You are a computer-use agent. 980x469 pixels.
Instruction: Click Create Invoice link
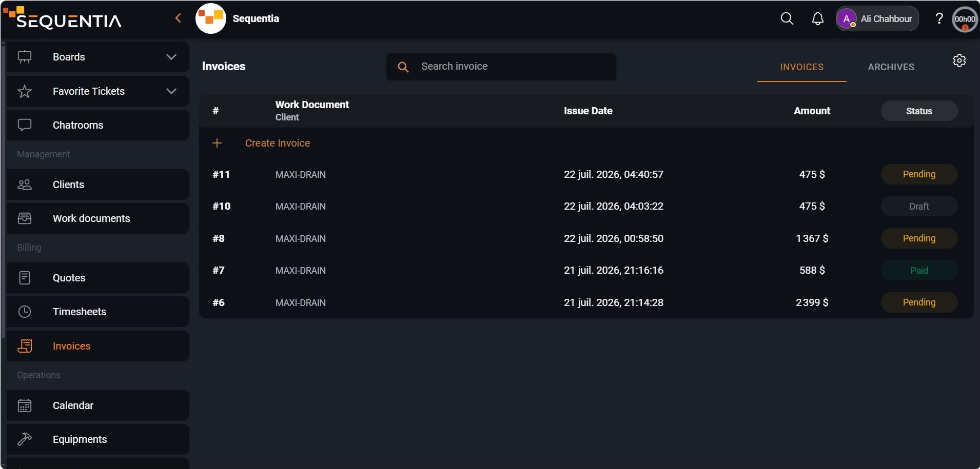[x=278, y=143]
